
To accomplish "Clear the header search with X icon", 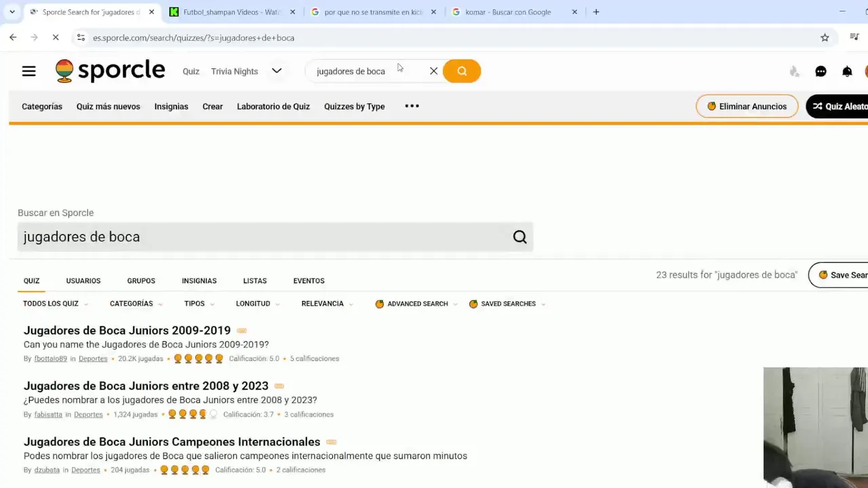I will [433, 71].
